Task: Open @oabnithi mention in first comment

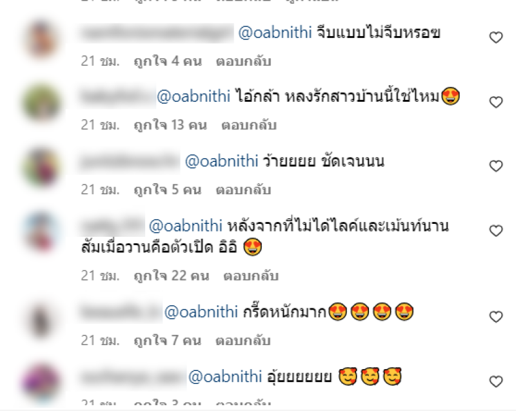Action: pyautogui.click(x=275, y=33)
